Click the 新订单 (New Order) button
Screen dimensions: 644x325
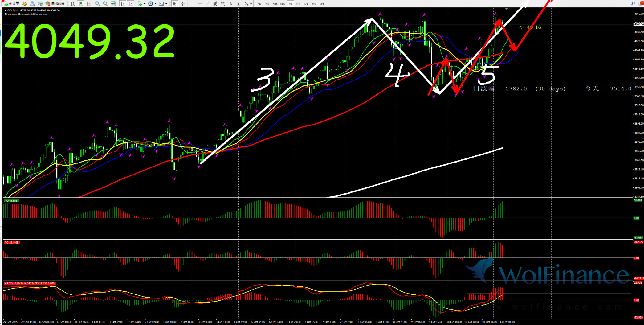coord(11,3)
